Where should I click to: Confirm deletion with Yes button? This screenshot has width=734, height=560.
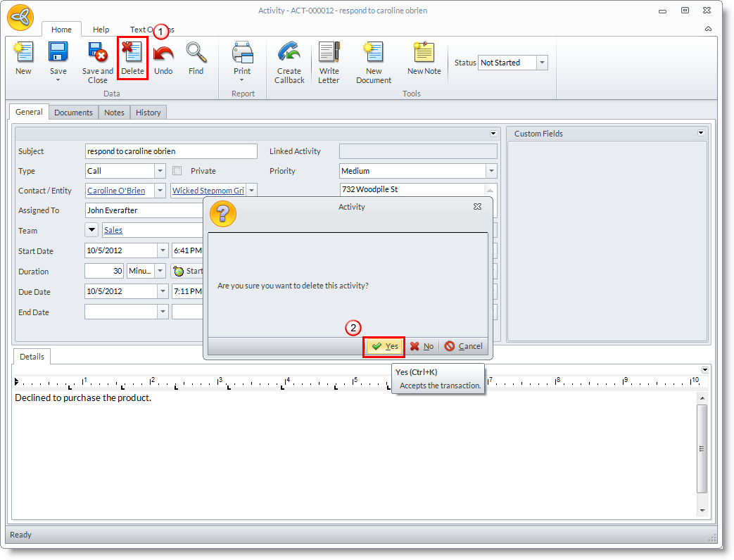pyautogui.click(x=384, y=346)
